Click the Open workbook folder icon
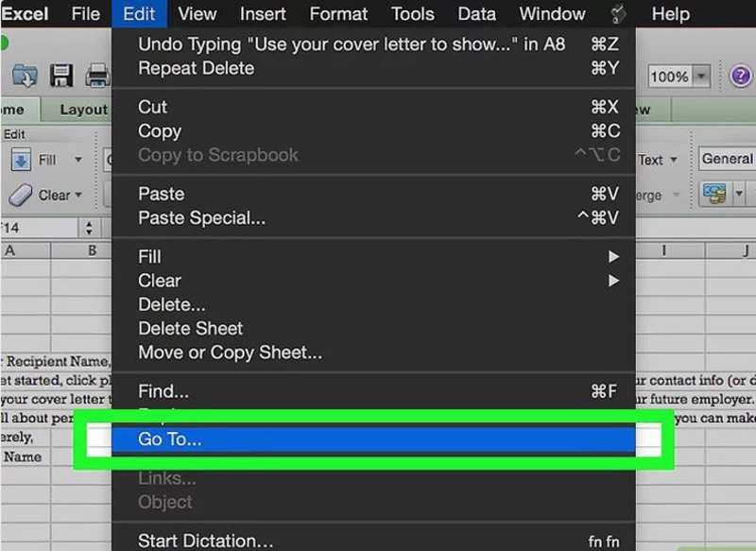The width and height of the screenshot is (756, 551). pyautogui.click(x=24, y=76)
